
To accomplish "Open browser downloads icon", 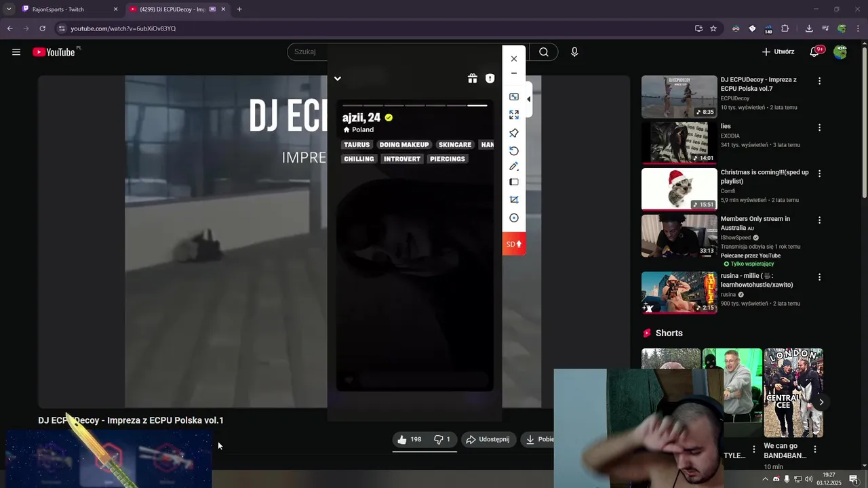I will (809, 28).
